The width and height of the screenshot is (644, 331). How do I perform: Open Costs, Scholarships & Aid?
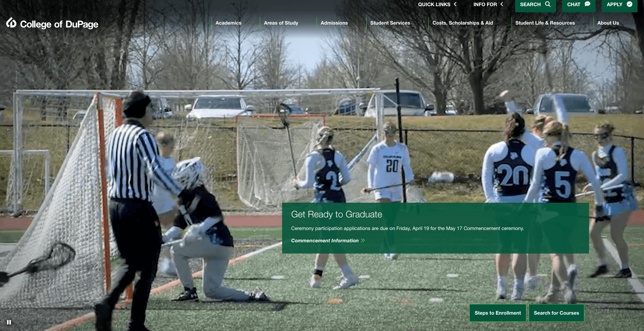(463, 23)
